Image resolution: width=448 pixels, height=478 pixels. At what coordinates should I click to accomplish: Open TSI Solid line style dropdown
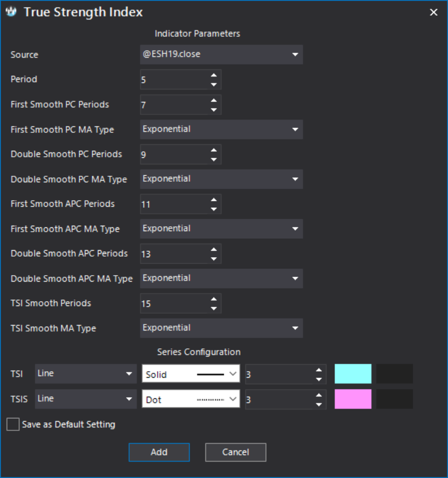tap(191, 374)
